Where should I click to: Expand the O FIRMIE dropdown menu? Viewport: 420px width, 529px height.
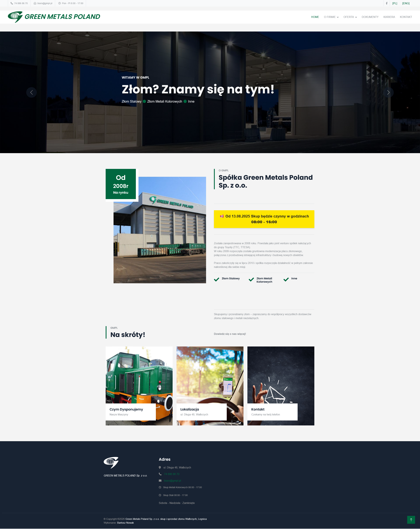coord(331,17)
